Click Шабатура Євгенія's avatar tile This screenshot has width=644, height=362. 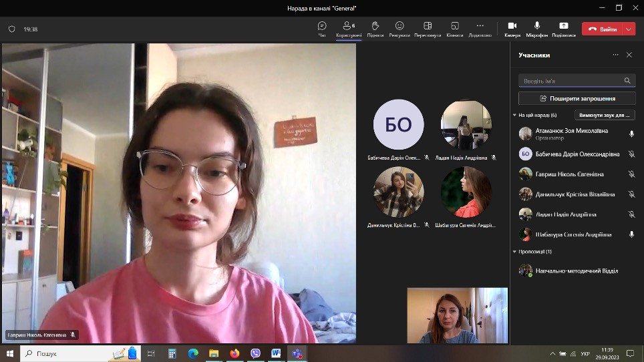(466, 192)
